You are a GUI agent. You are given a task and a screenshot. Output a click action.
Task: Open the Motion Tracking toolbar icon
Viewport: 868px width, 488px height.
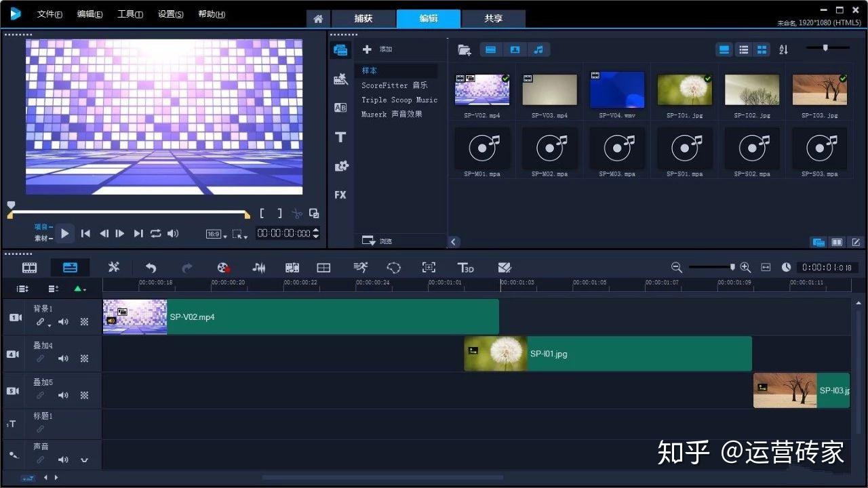pos(429,267)
